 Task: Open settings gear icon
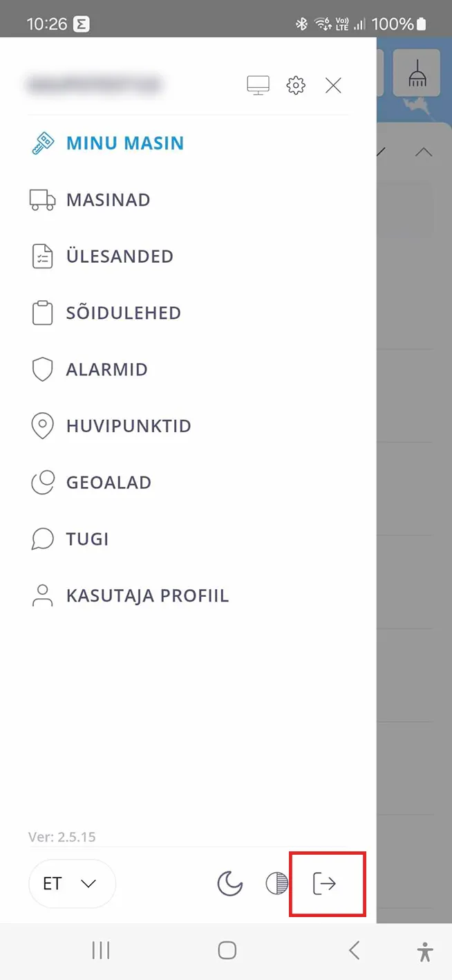point(296,85)
